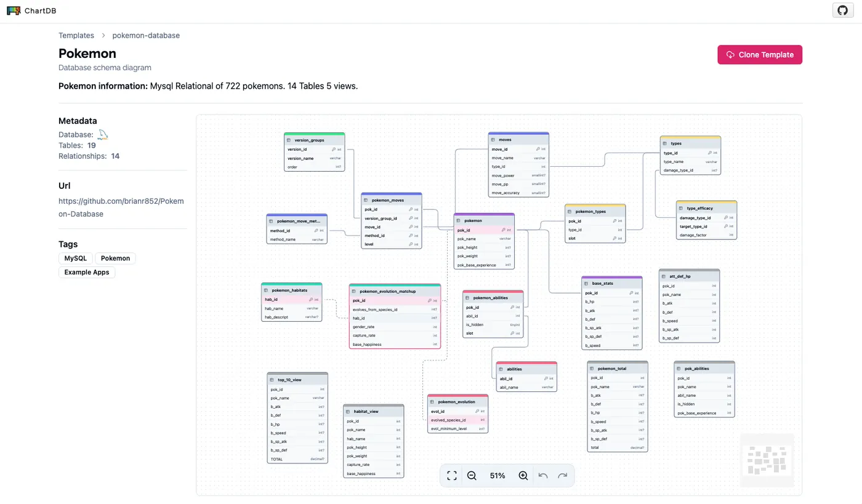This screenshot has width=862, height=504.
Task: Click the pokemon-database breadcrumb item
Action: [x=146, y=36]
